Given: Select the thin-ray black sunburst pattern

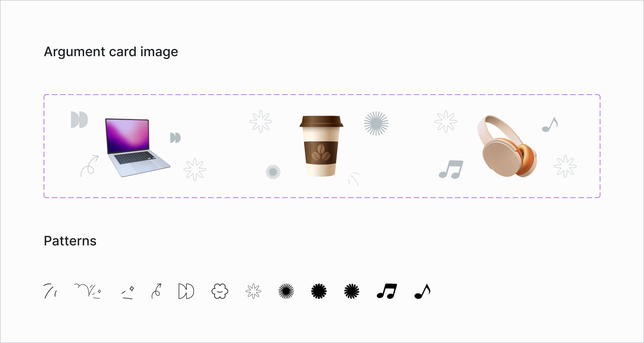Looking at the screenshot, I should point(286,291).
